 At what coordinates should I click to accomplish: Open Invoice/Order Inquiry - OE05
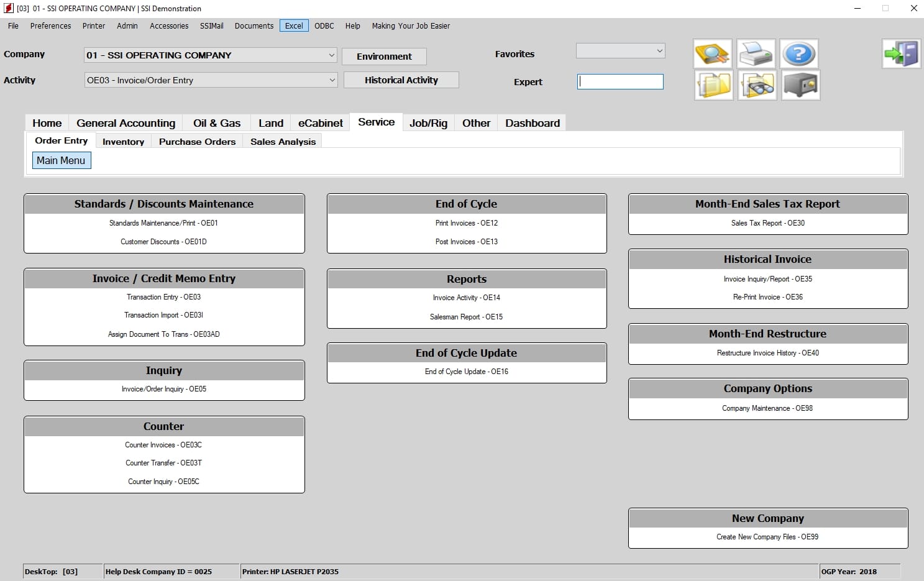point(163,389)
